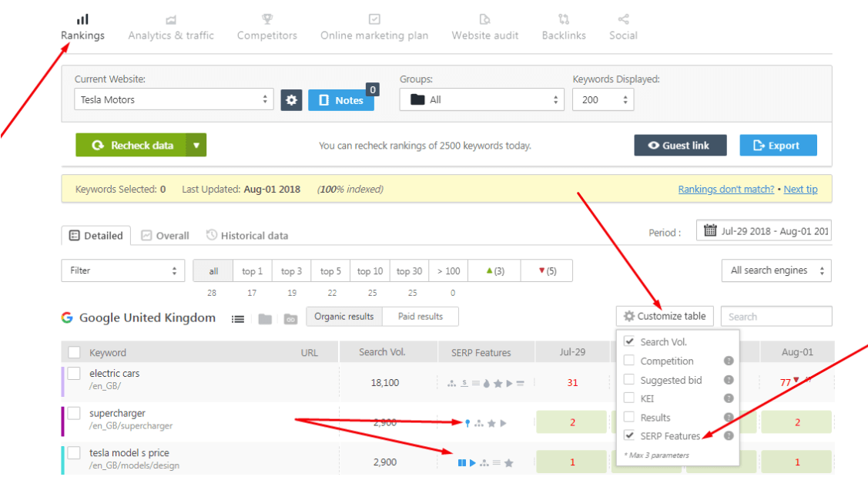Open the Filter dropdown
This screenshot has width=868, height=487.
[123, 270]
